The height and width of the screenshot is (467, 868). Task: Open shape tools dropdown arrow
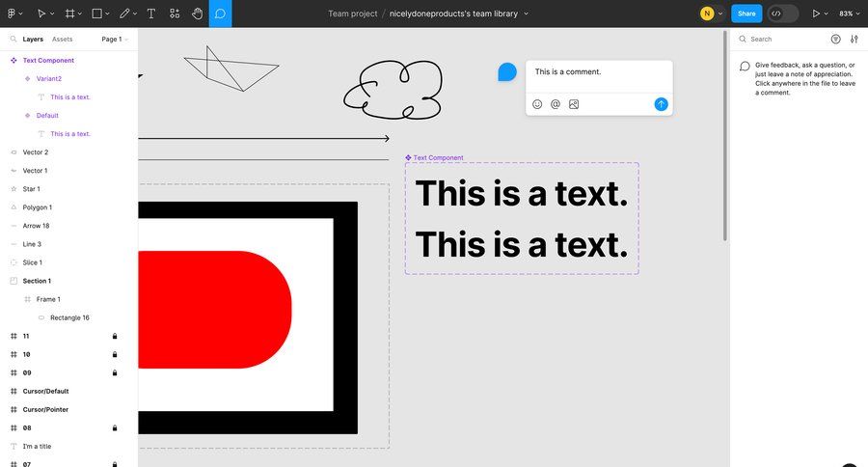[107, 14]
